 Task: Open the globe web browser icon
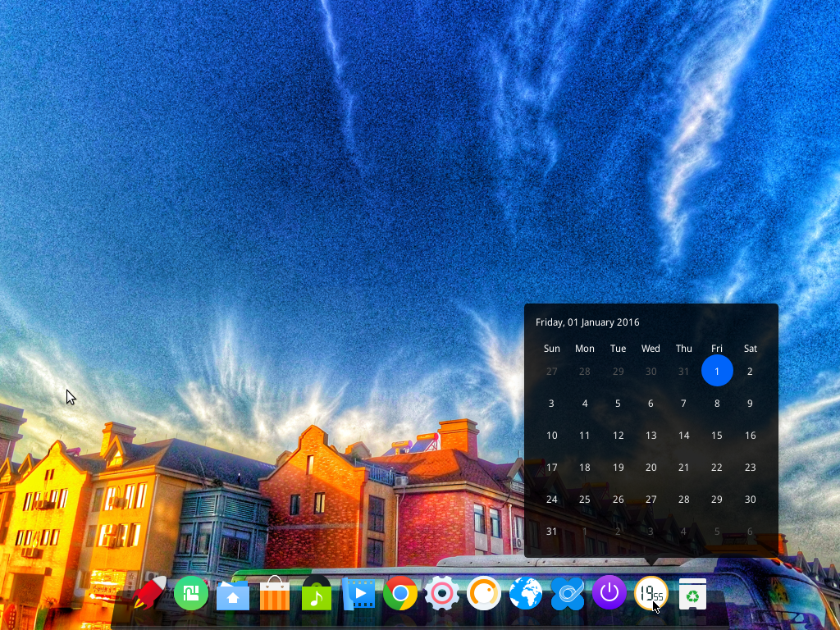526,592
